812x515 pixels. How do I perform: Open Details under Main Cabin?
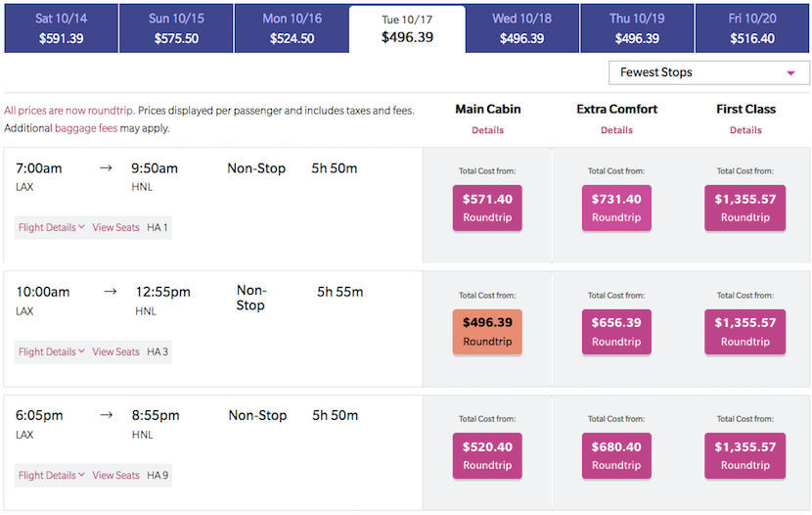(x=487, y=130)
